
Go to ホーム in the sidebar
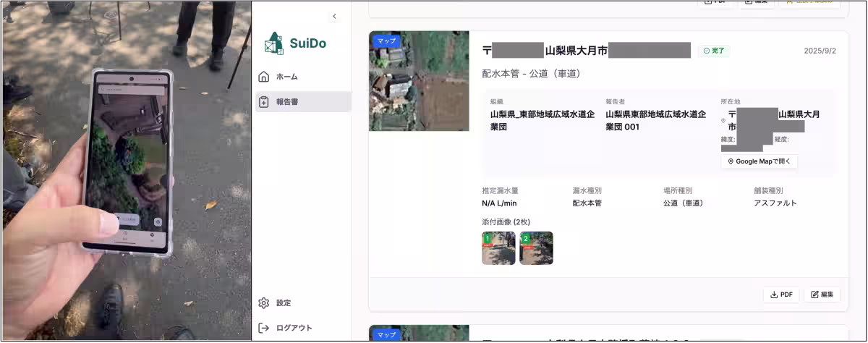click(302, 77)
